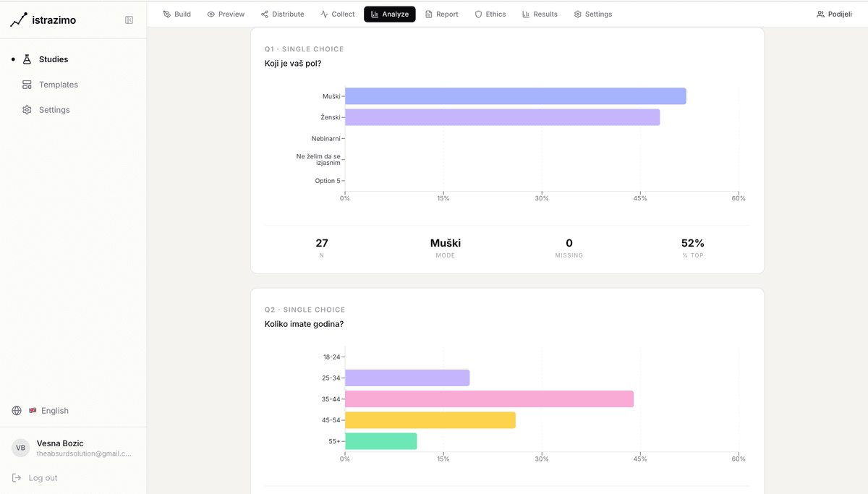
Task: Click the Podijeli share button
Action: point(833,14)
